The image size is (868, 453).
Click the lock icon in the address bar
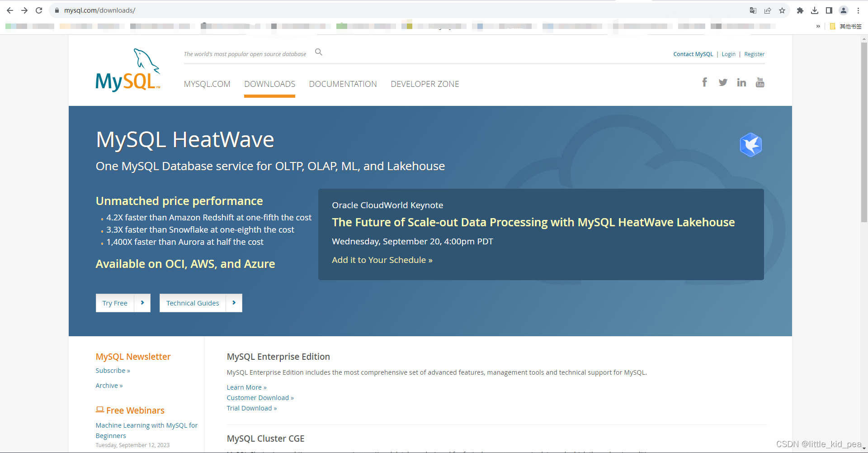57,10
